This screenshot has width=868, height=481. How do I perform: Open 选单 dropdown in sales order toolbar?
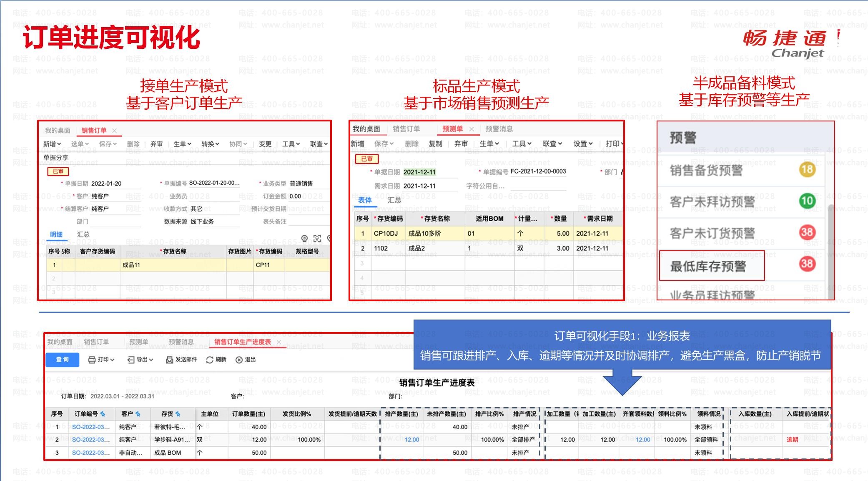(x=80, y=144)
